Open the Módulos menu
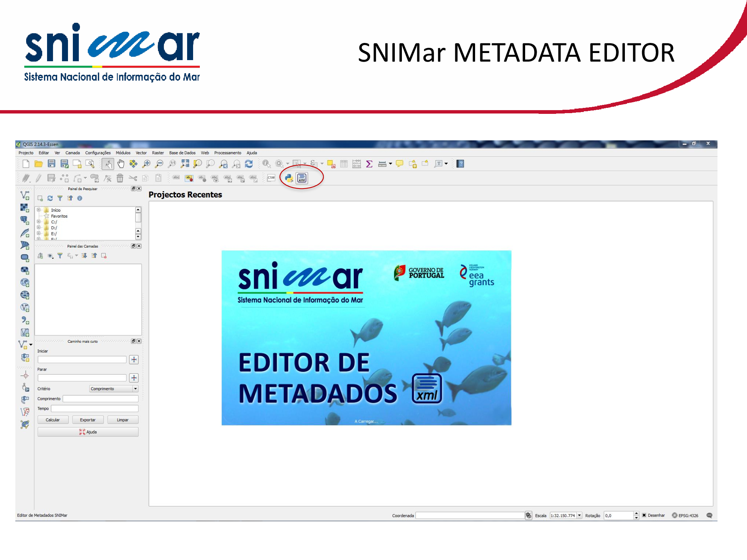 click(123, 153)
